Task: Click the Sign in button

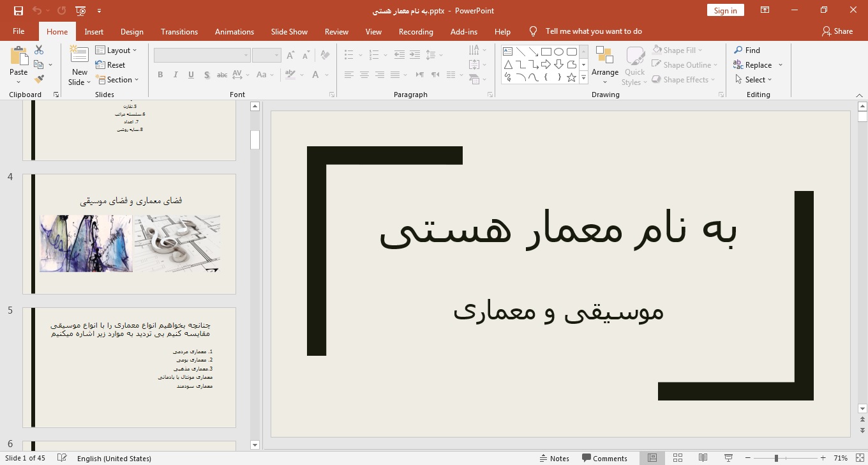Action: tap(725, 10)
